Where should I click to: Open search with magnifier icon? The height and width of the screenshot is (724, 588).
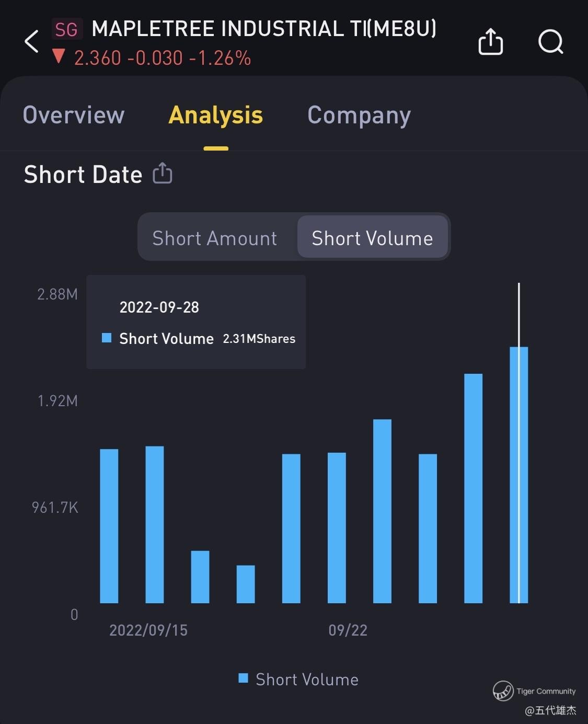tap(550, 41)
